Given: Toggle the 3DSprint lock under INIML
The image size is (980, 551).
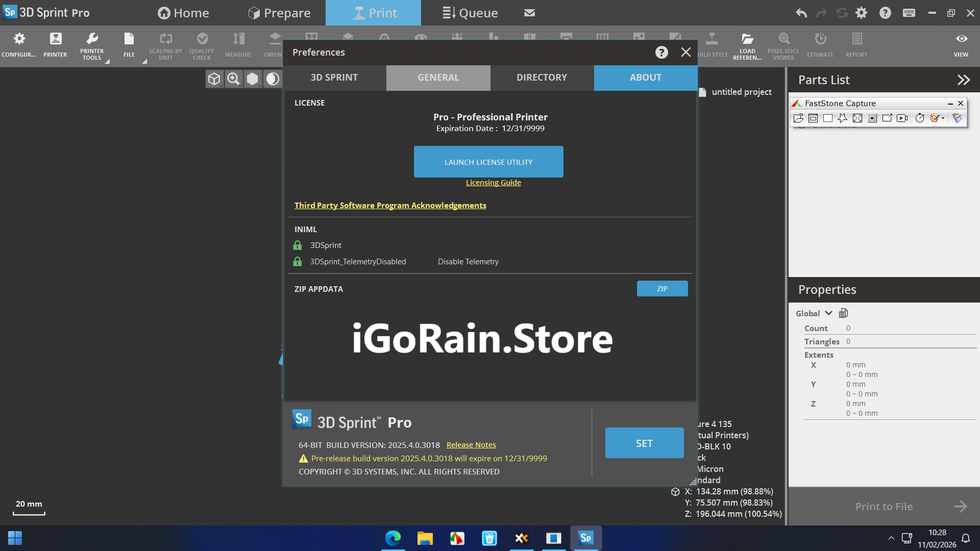Looking at the screenshot, I should (x=298, y=245).
